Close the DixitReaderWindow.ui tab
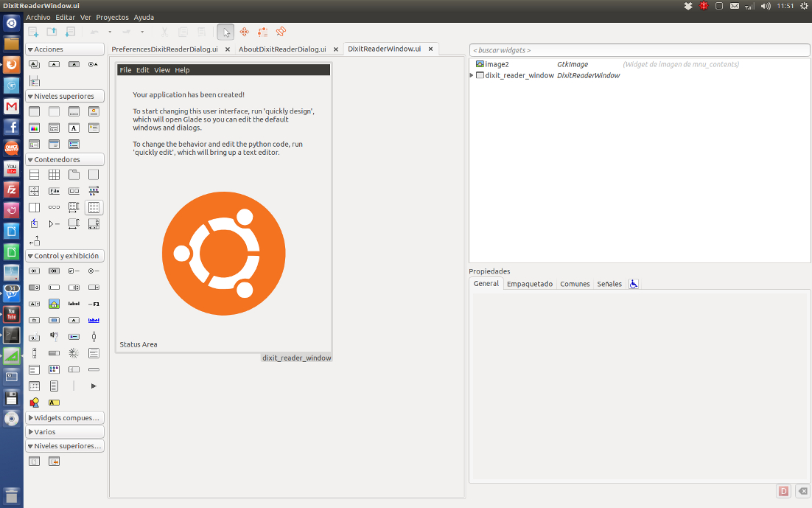 [430, 49]
